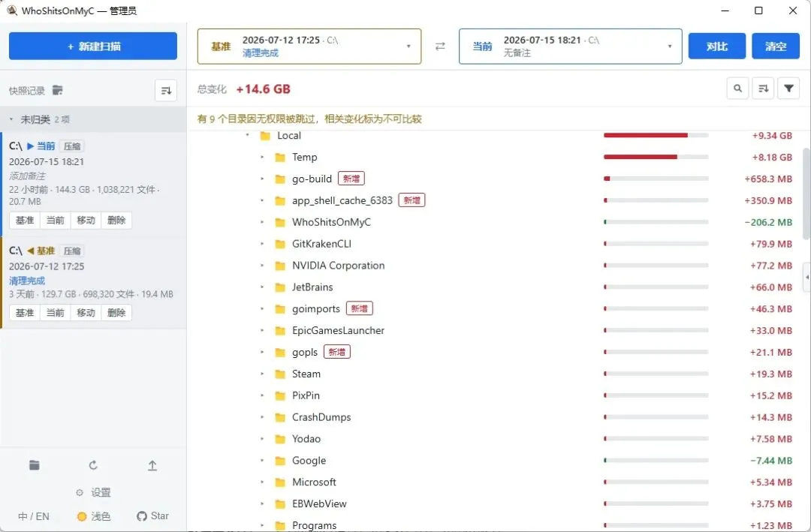Delete the 2026-07-12 snapshot

point(116,313)
